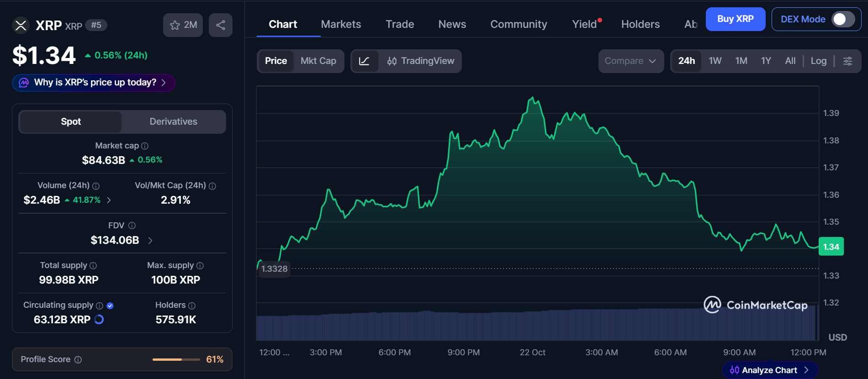Open chart settings sliders icon
Screen dimensions: 868x379
tap(847, 61)
